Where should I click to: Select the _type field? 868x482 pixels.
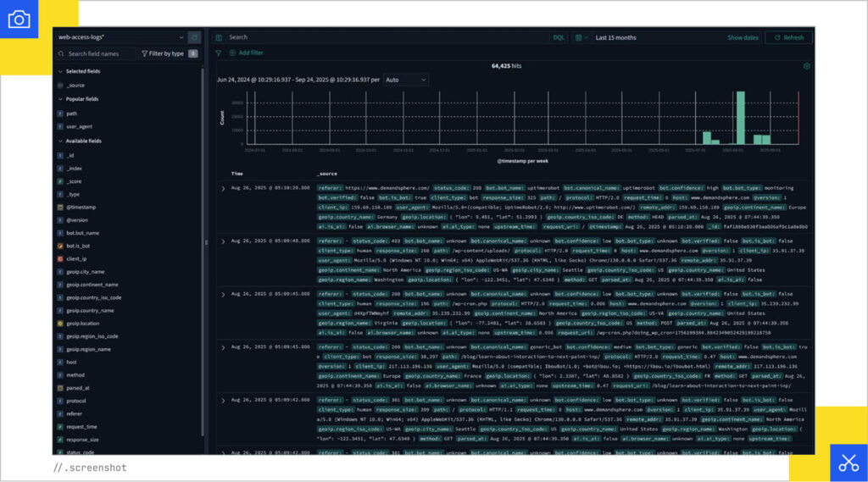click(73, 195)
